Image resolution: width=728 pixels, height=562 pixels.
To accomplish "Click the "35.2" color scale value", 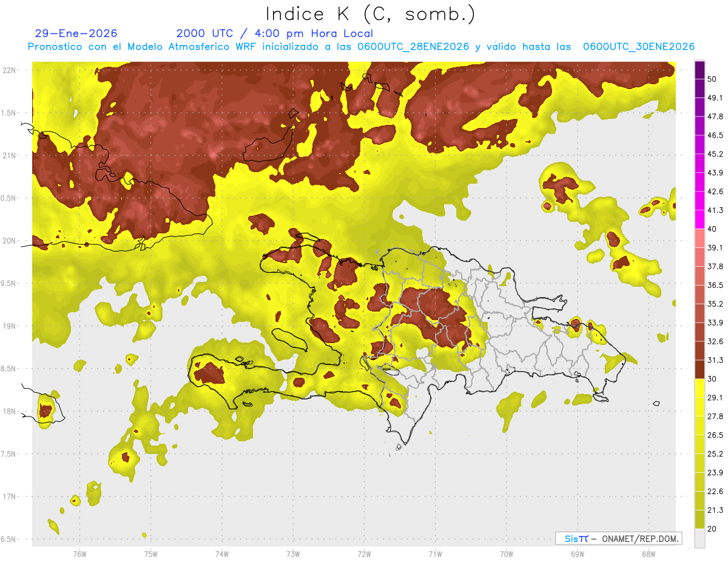I will (x=715, y=304).
